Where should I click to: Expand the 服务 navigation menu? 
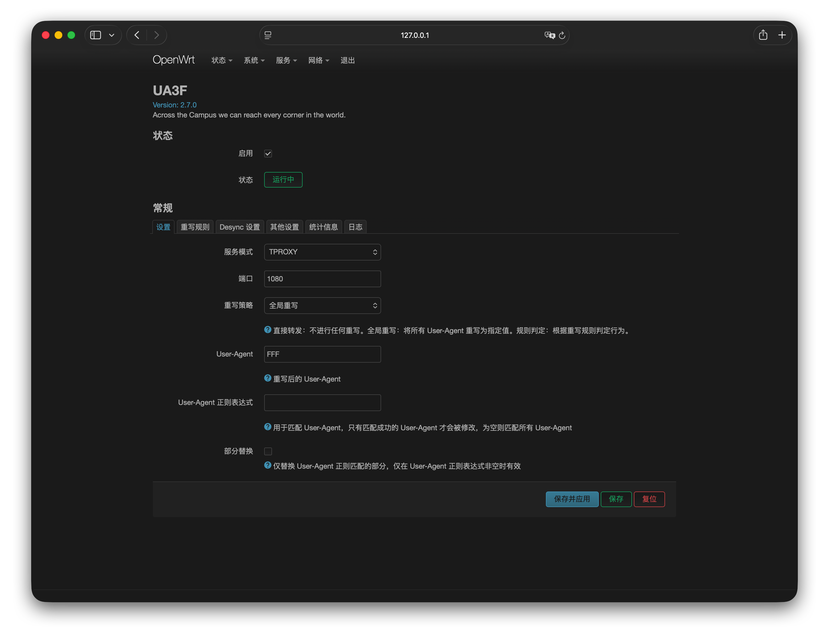click(286, 60)
